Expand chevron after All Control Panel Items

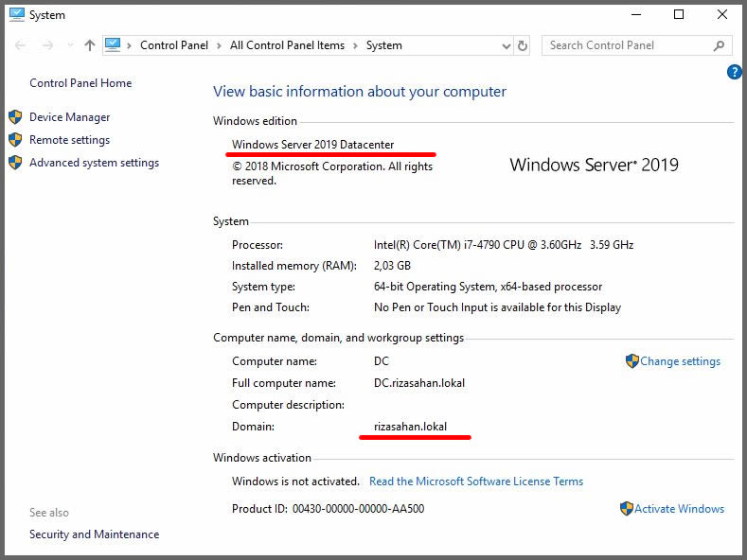coord(355,45)
